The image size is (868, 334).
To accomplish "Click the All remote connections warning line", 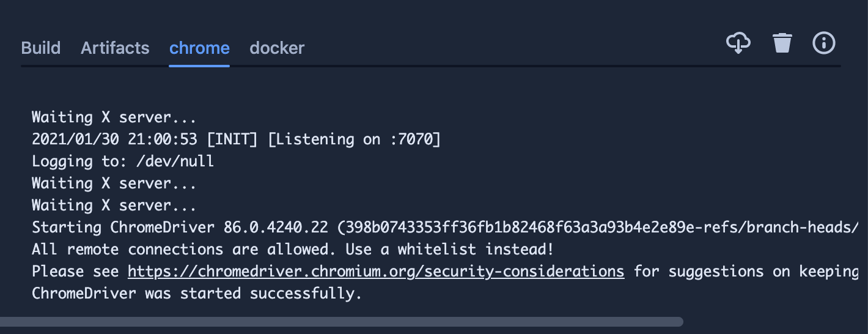I will 293,250.
